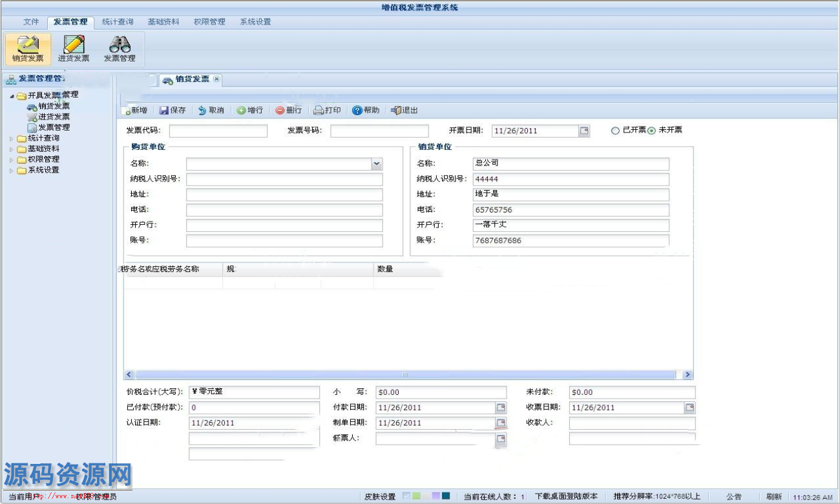
Task: Print the invoice via 打印
Action: pyautogui.click(x=328, y=110)
